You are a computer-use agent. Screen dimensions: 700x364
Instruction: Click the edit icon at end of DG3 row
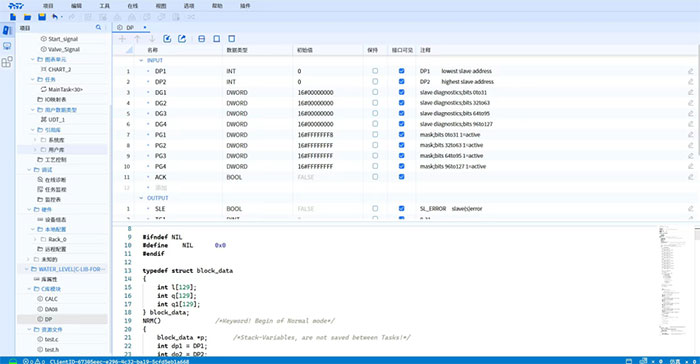pos(691,113)
